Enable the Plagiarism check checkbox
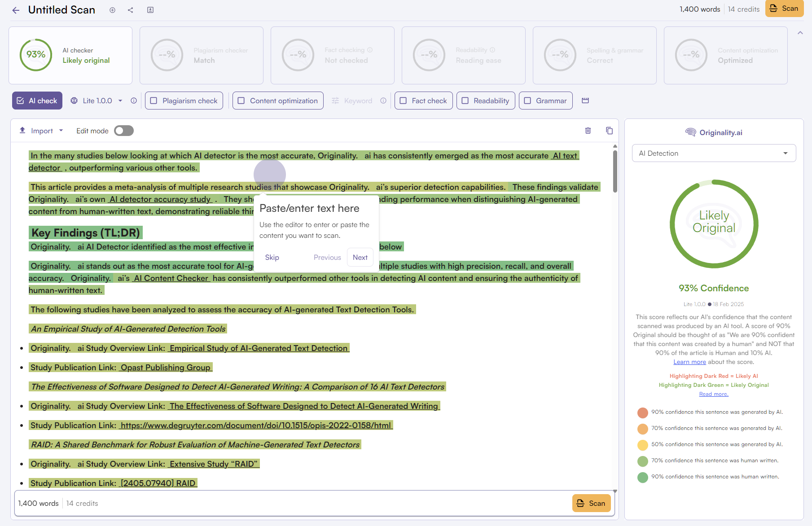The width and height of the screenshot is (812, 526). click(154, 101)
